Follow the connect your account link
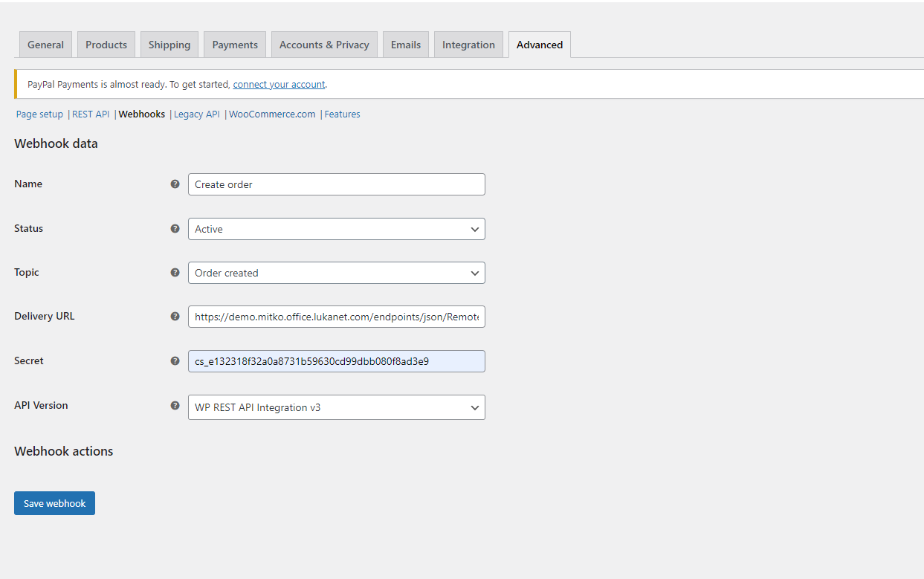The image size is (924, 579). [x=279, y=85]
